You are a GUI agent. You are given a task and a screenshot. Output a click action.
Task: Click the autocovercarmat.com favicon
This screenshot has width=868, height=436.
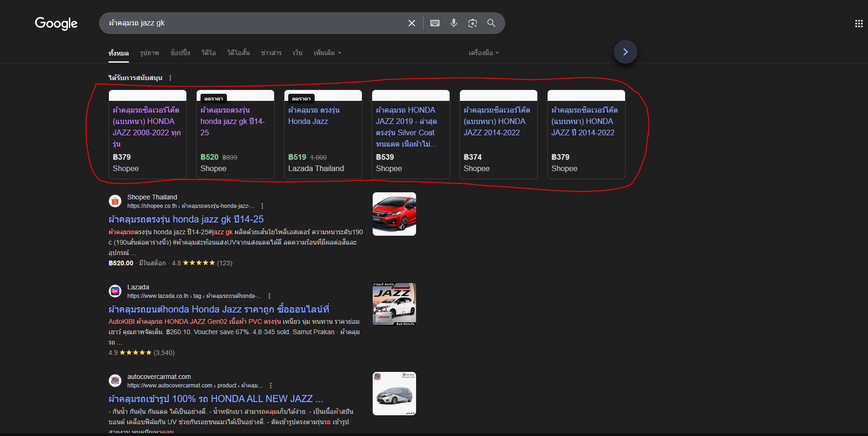coord(115,381)
